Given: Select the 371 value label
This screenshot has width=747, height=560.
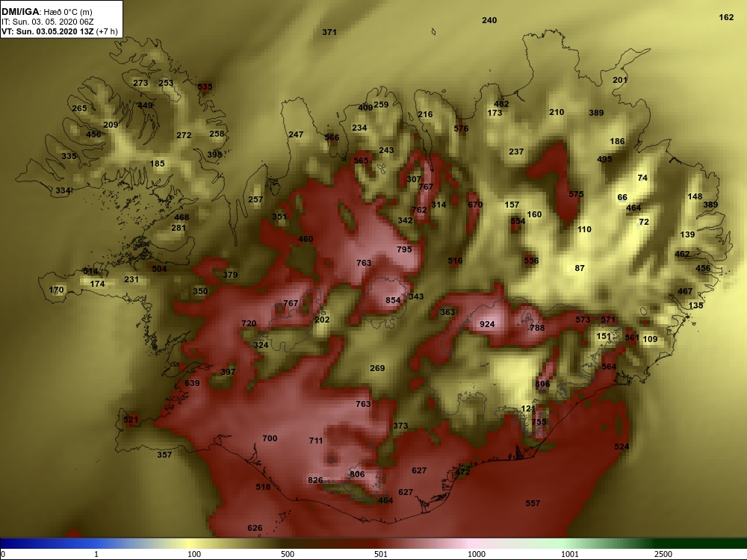Looking at the screenshot, I should tap(329, 32).
